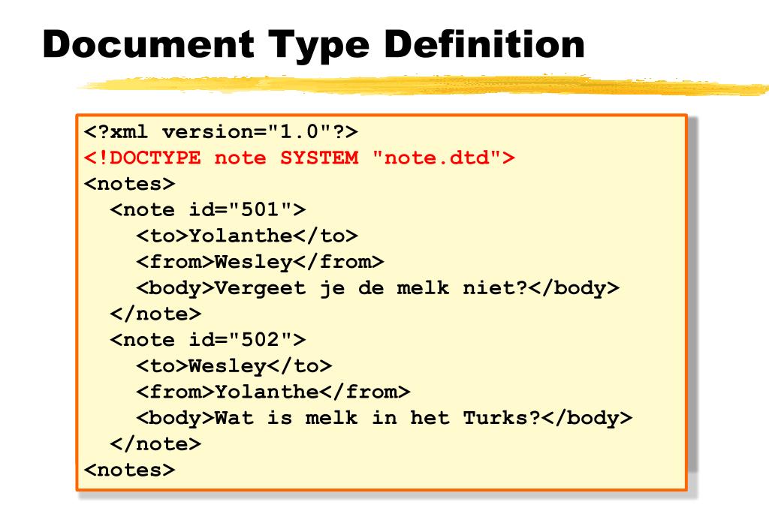This screenshot has width=769, height=532.
Task: Click the red DOCTYPE note SYSTEM line
Action: [x=299, y=158]
